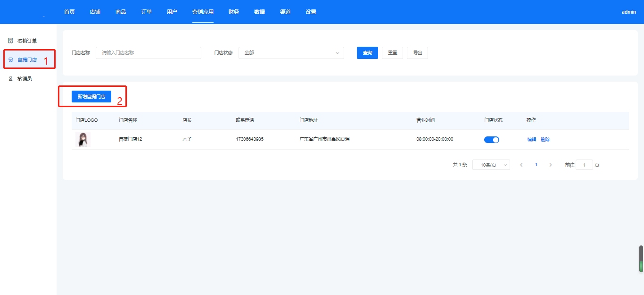Screen dimensions: 644x295
Task: Click the 核销员 person icon in sidebar
Action: [x=10, y=79]
